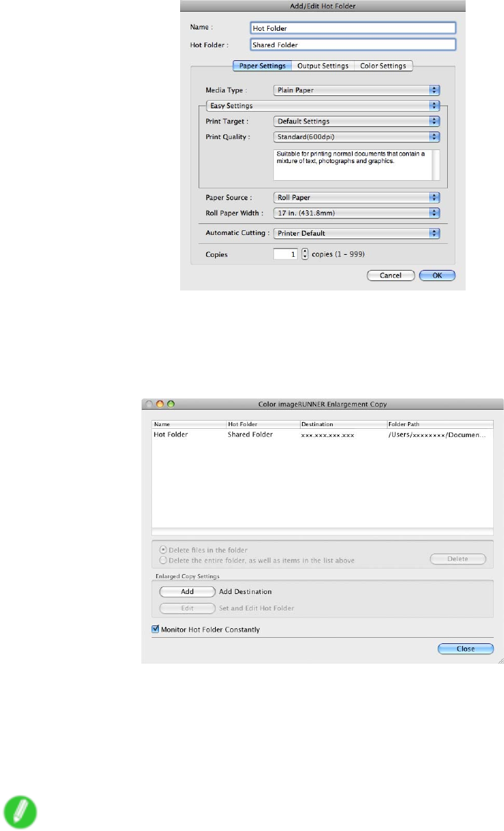Select Delete the entire folder option
The width and height of the screenshot is (504, 831).
pos(163,560)
